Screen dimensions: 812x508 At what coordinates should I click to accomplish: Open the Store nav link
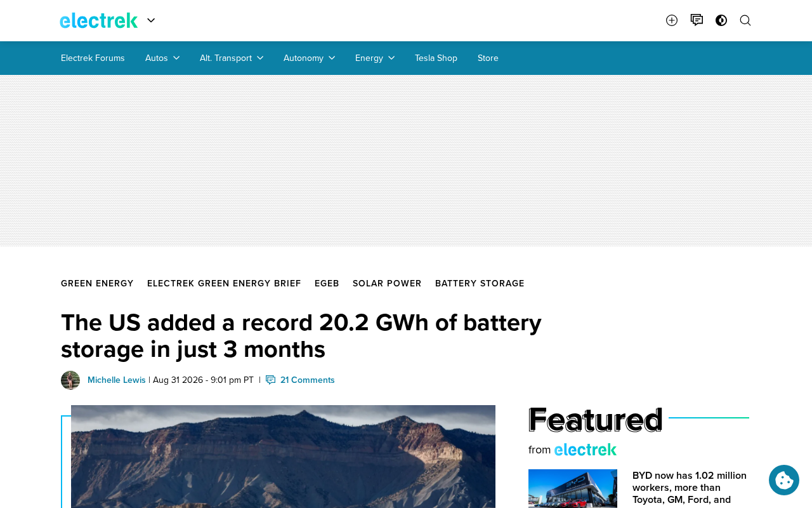(x=488, y=58)
